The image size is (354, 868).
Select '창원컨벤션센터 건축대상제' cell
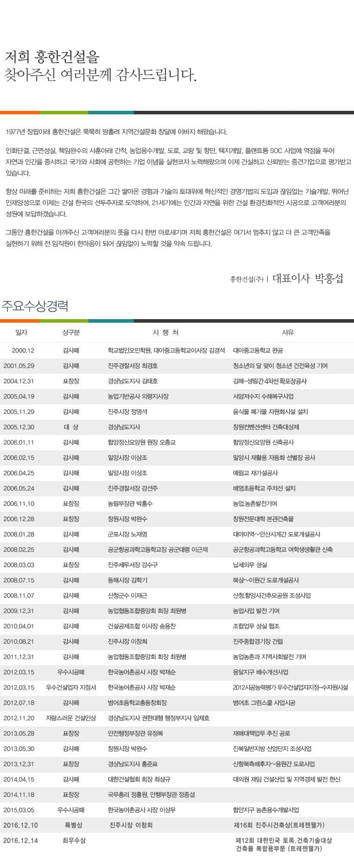(x=266, y=427)
